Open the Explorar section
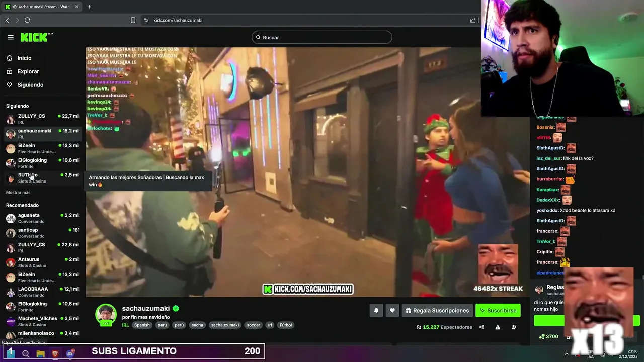This screenshot has height=362, width=644. coord(28,71)
